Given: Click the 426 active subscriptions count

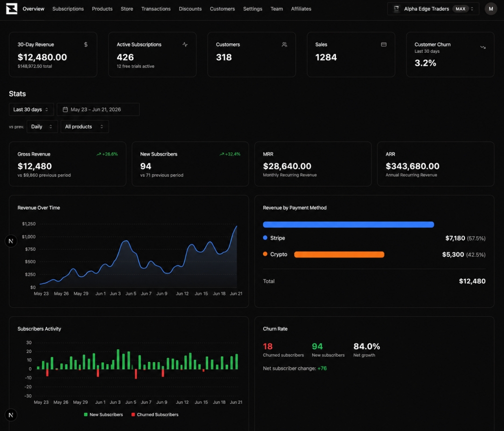Looking at the screenshot, I should coord(125,57).
